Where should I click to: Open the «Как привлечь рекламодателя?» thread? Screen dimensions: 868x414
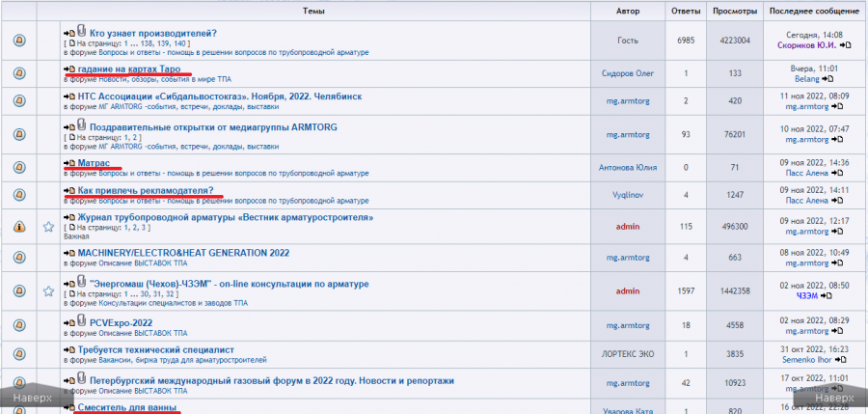coord(145,191)
